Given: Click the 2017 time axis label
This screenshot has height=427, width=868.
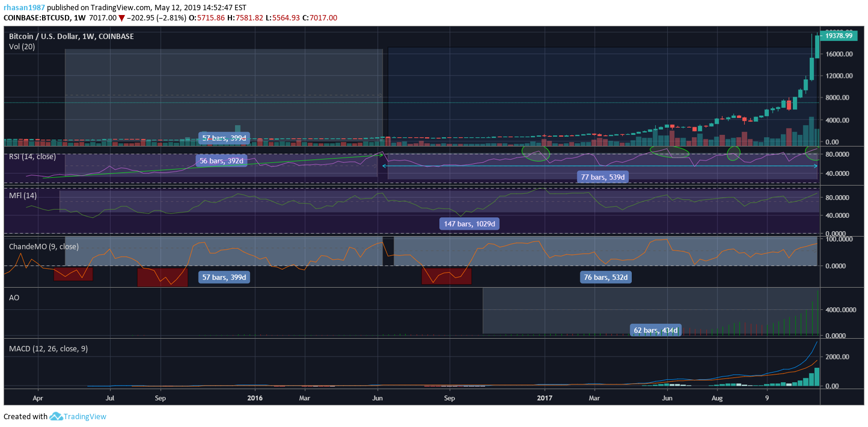Looking at the screenshot, I should (545, 397).
